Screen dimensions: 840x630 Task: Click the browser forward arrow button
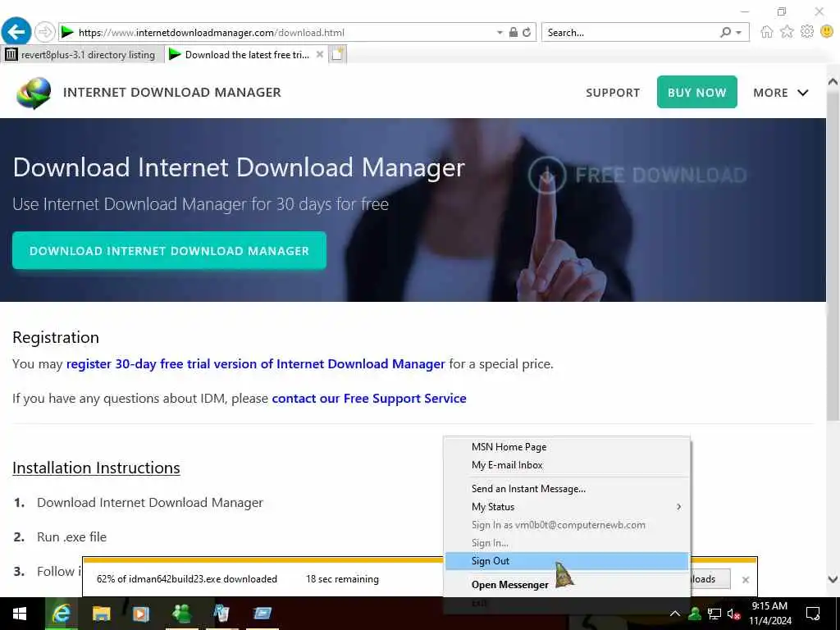point(45,32)
